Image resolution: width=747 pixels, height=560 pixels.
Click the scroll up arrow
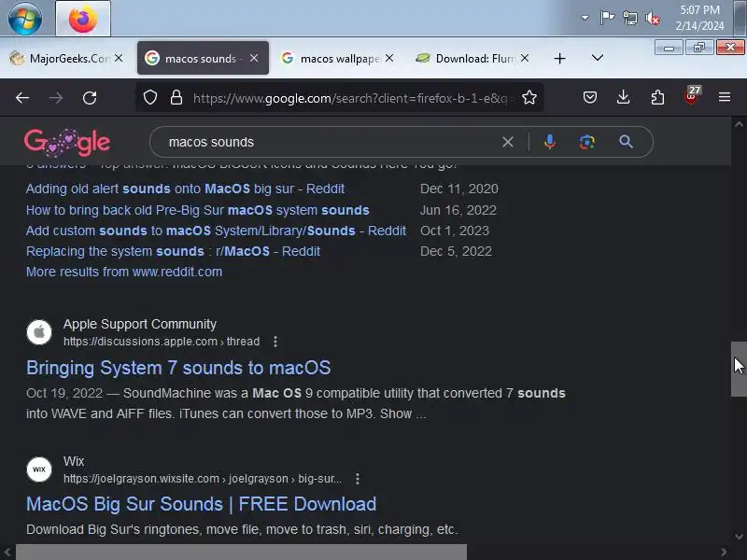(x=739, y=124)
